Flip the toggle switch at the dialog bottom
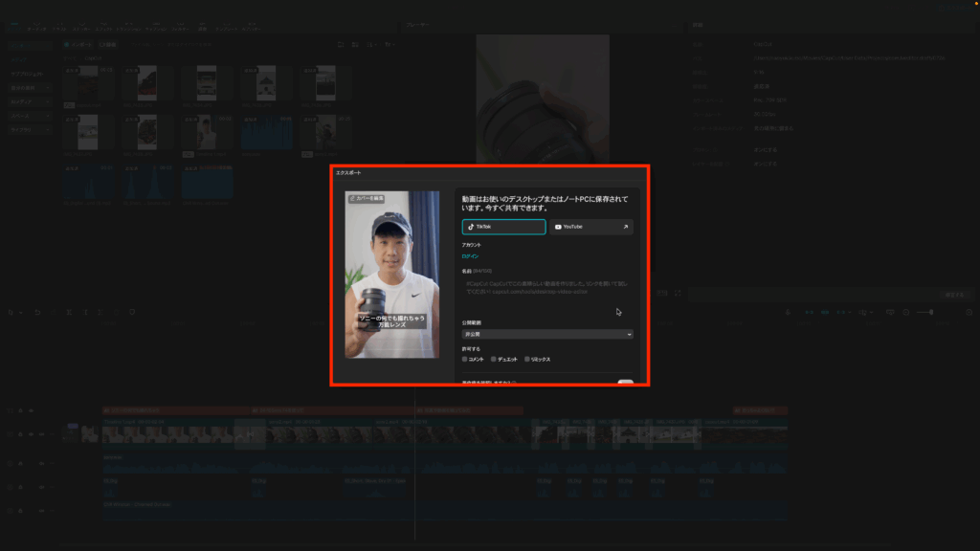Screen dimensions: 980x551 click(x=625, y=382)
